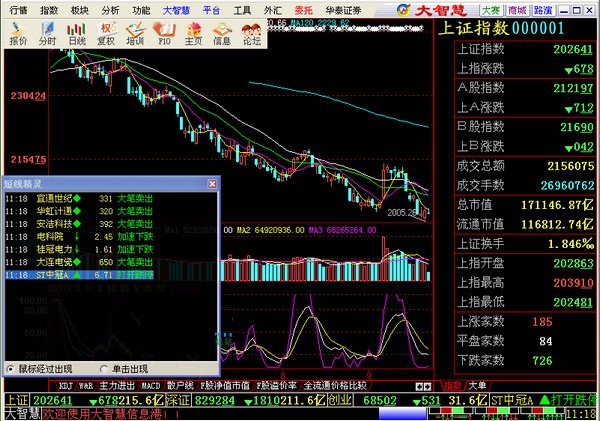Toggle the 复权 price adjustment icon
Screen dimensions: 600x421
coord(106,34)
